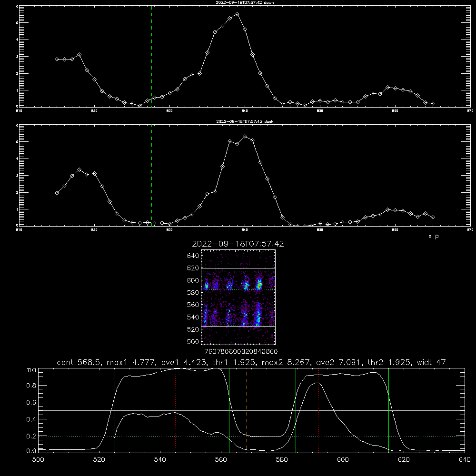The height and width of the screenshot is (476, 476).
Task: Click the 580 label on bottom x-axis
Action: (282, 460)
